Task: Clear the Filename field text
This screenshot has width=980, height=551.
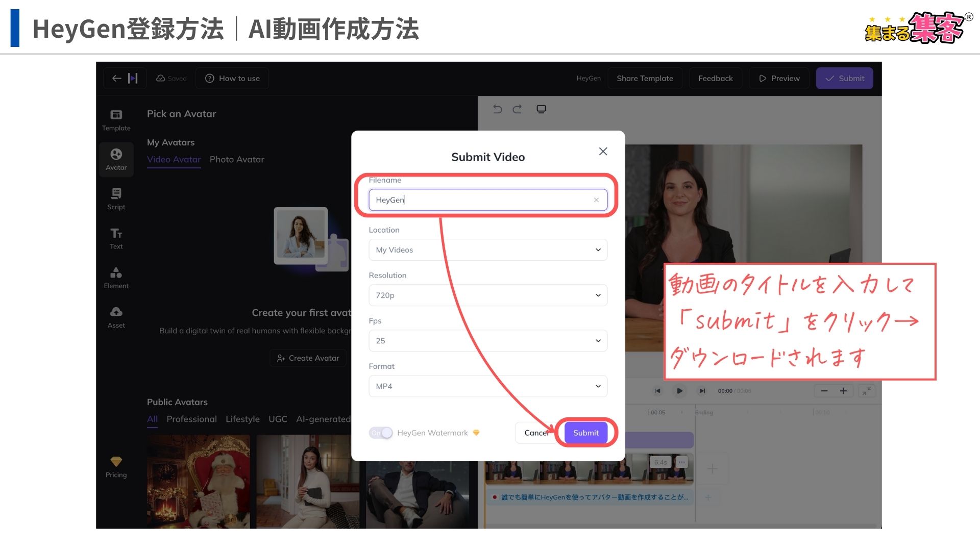Action: click(596, 200)
